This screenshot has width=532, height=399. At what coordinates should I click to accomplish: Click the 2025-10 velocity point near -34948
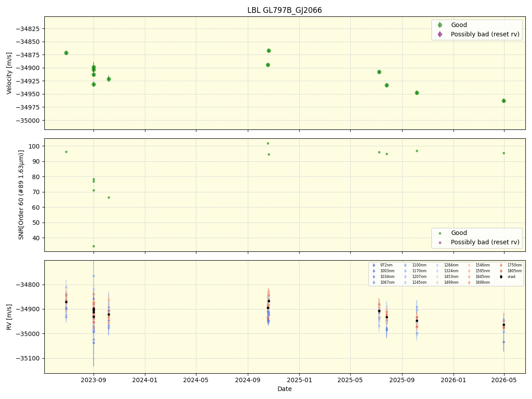point(417,93)
